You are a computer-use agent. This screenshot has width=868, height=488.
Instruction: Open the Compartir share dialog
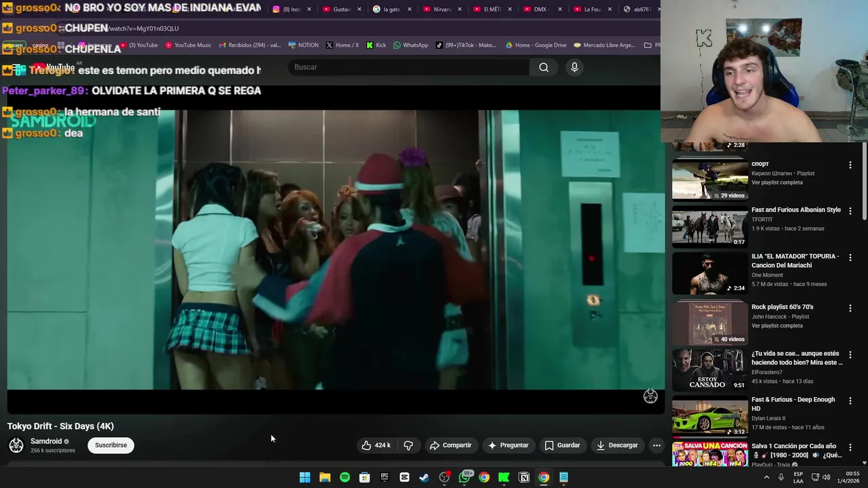450,445
